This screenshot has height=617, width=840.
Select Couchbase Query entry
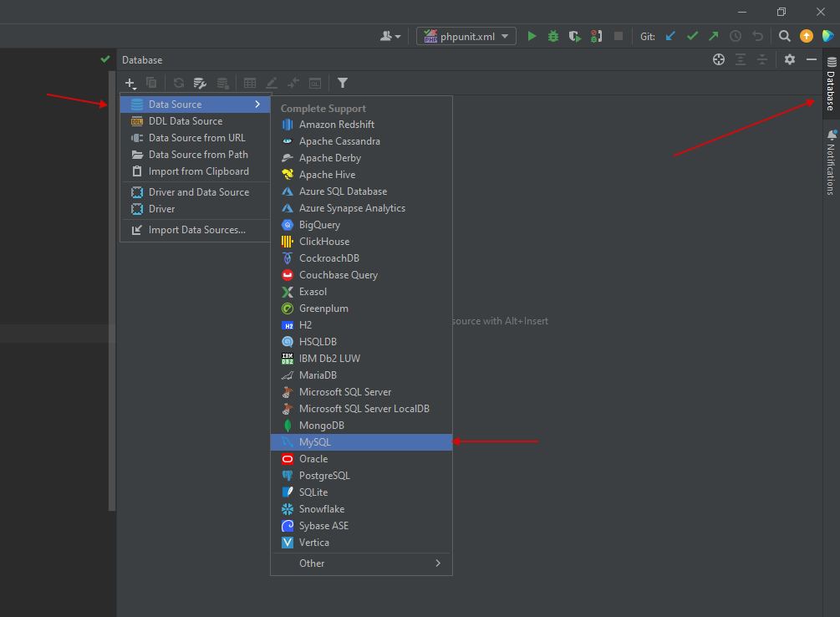[362, 275]
